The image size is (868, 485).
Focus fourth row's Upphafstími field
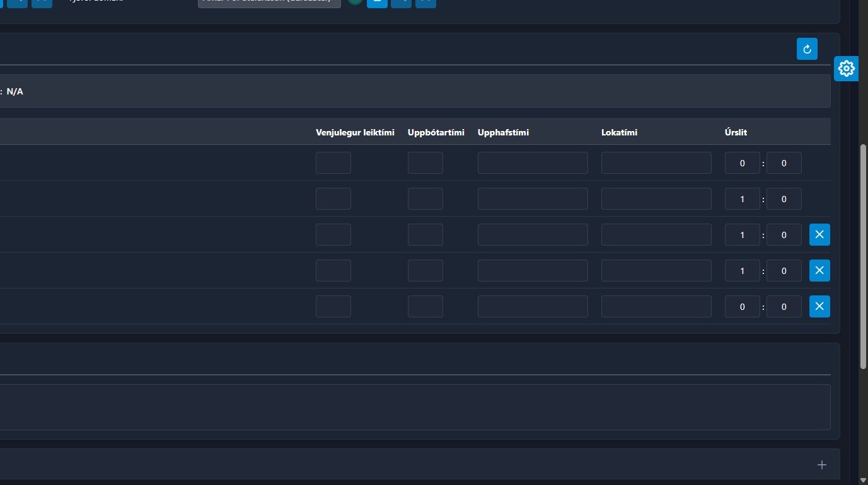[x=533, y=270]
